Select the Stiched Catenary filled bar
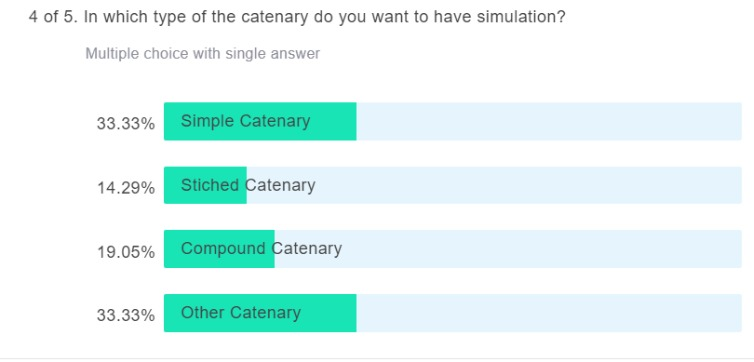This screenshot has height=362, width=754. [x=205, y=185]
